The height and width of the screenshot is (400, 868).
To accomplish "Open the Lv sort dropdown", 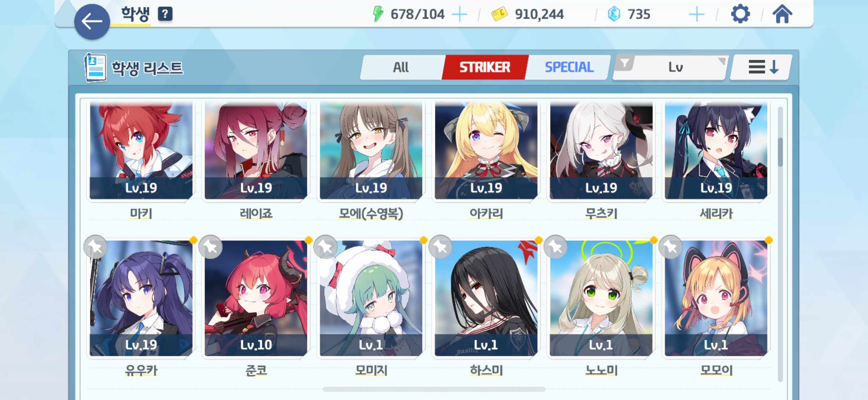I will point(670,67).
